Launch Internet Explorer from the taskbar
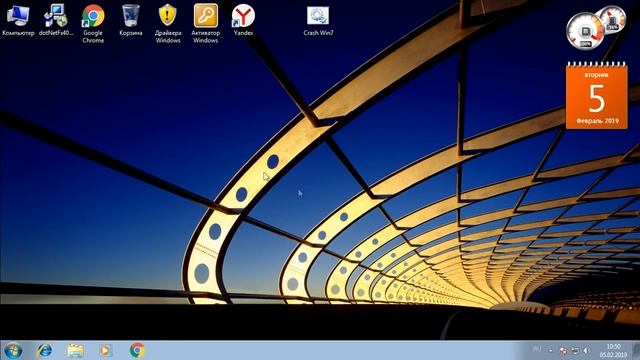The width and height of the screenshot is (640, 360). pyautogui.click(x=44, y=351)
